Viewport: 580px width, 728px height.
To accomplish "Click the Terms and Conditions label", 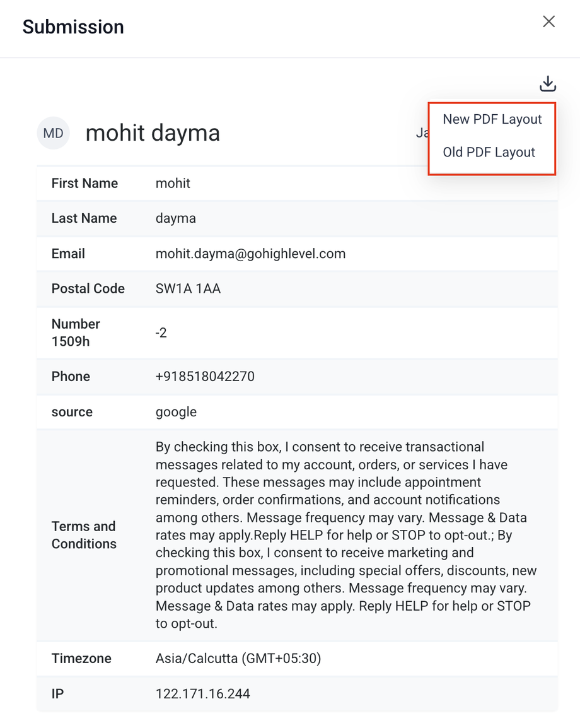I will (84, 535).
